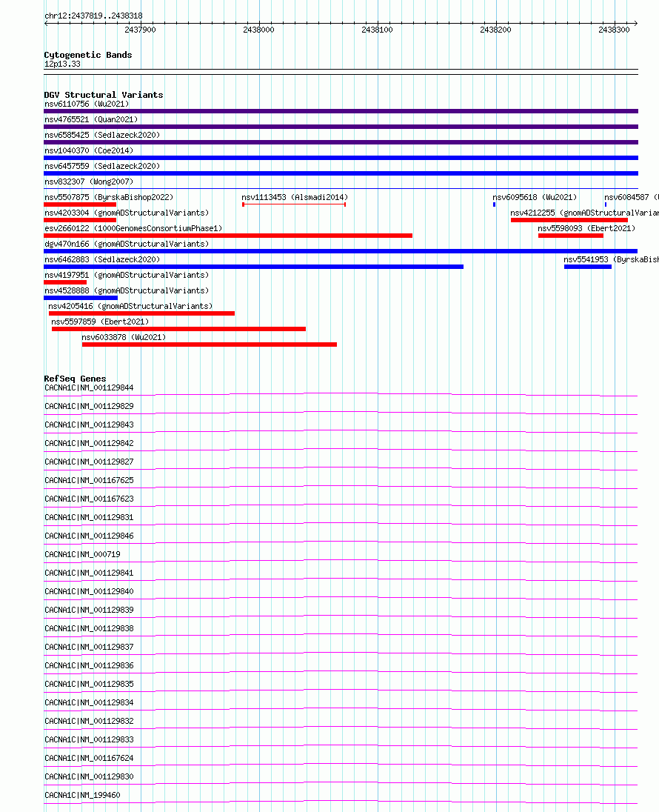Click ruler tick labeled 2438300
Viewport: 659px width, 812px height.
[x=615, y=30]
